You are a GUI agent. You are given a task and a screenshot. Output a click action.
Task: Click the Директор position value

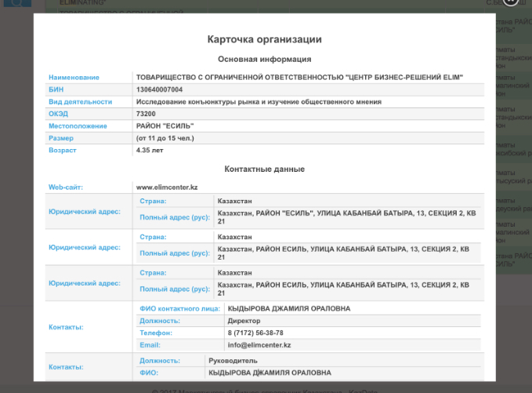pyautogui.click(x=244, y=321)
